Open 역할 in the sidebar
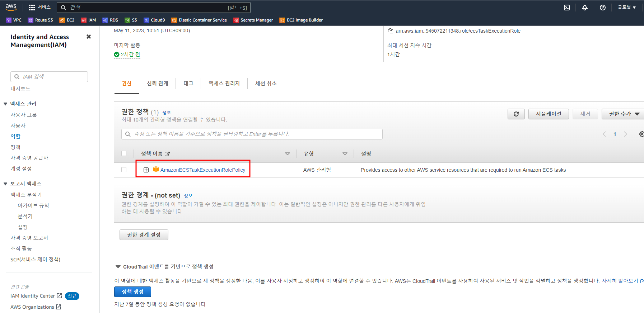644x313 pixels. click(x=15, y=137)
